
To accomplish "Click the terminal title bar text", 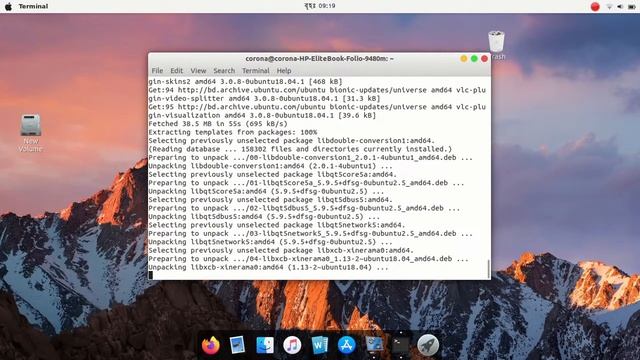I will (x=319, y=59).
